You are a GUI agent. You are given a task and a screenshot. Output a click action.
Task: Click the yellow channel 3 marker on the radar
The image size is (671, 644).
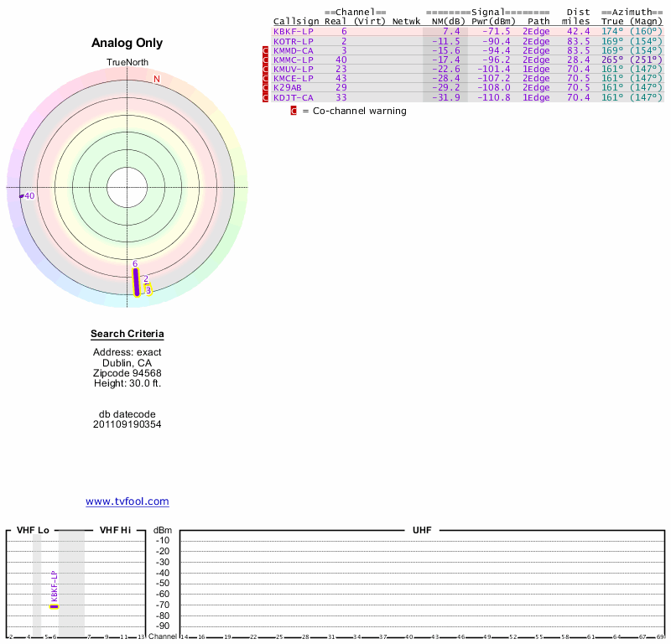point(148,290)
